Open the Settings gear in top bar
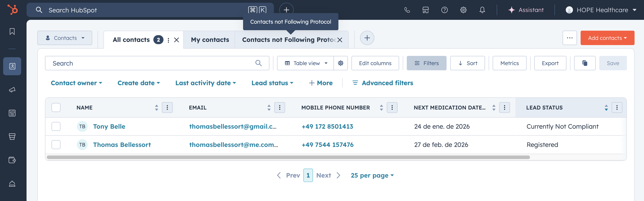The width and height of the screenshot is (644, 201). point(463,10)
